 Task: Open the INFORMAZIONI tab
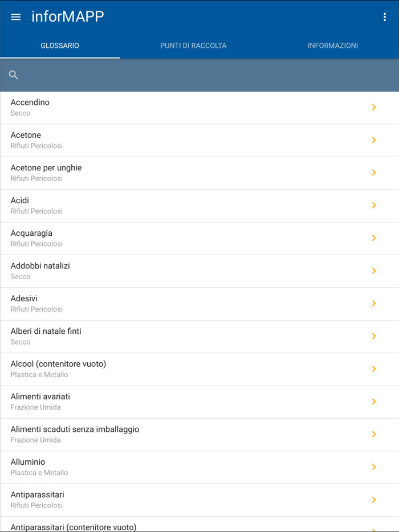point(333,46)
